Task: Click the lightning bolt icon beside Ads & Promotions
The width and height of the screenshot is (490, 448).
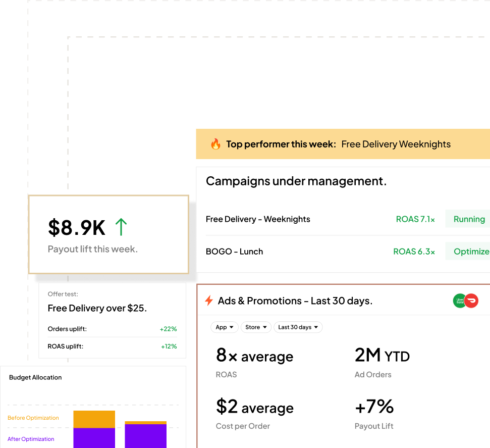Action: pyautogui.click(x=208, y=301)
